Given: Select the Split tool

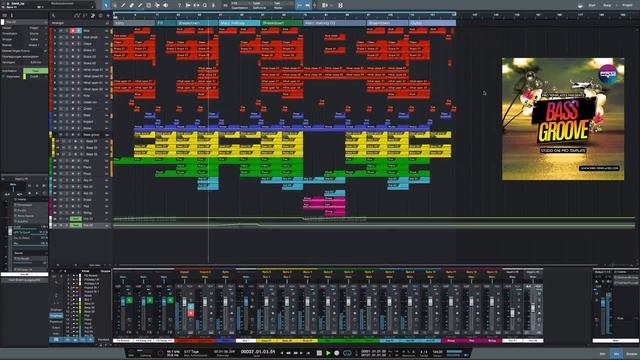Looking at the screenshot, I should tap(123, 5).
